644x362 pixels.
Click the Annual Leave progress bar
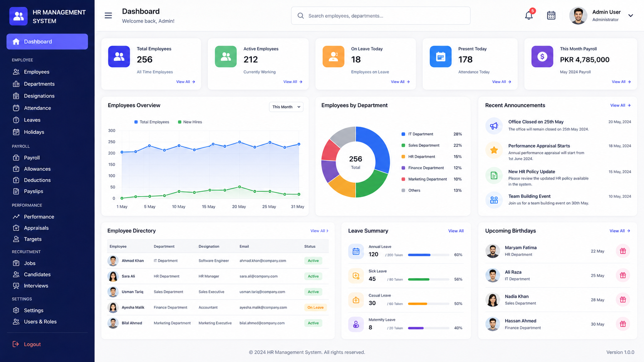point(429,255)
